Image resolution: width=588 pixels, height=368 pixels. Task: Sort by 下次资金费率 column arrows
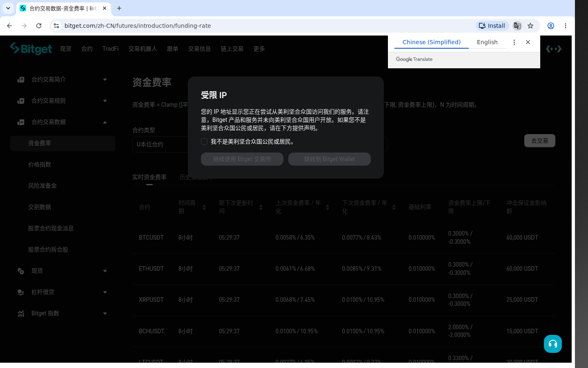[x=394, y=207]
